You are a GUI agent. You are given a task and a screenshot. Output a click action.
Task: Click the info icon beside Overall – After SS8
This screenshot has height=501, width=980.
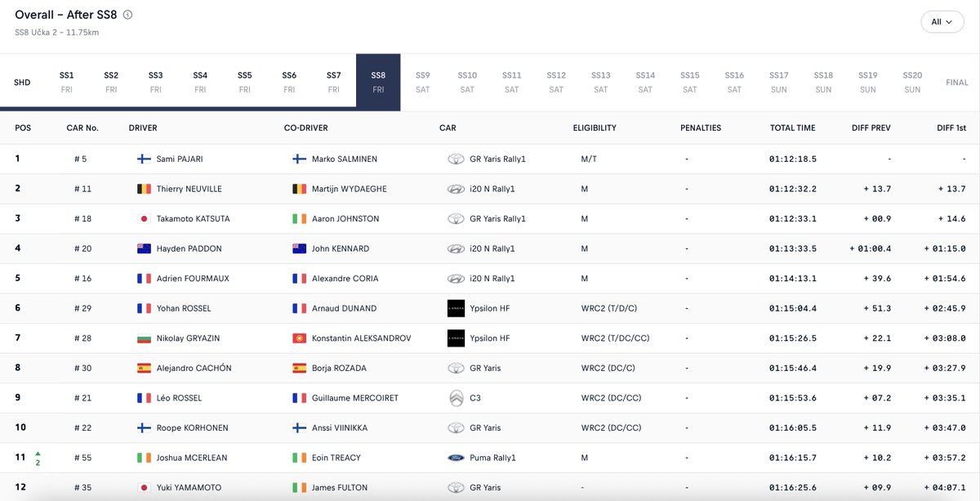[x=127, y=15]
